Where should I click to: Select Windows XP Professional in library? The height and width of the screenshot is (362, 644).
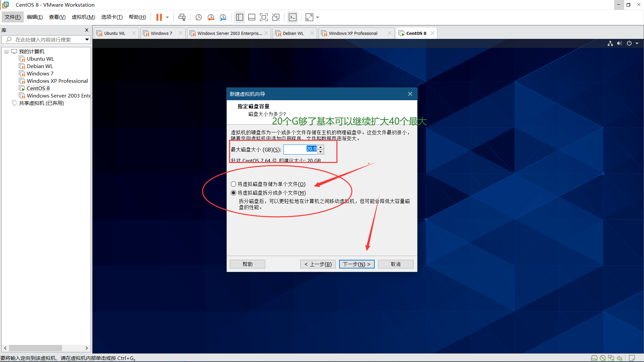tap(57, 81)
